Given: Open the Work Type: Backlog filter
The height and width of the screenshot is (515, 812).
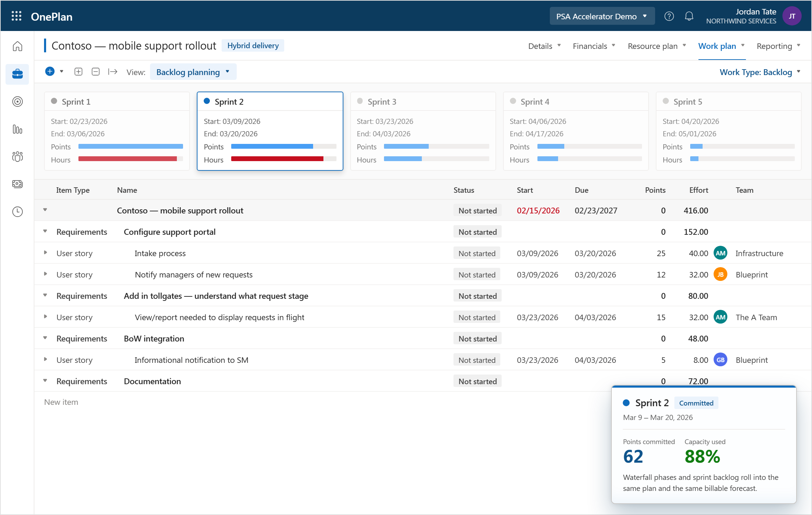Looking at the screenshot, I should pos(760,72).
